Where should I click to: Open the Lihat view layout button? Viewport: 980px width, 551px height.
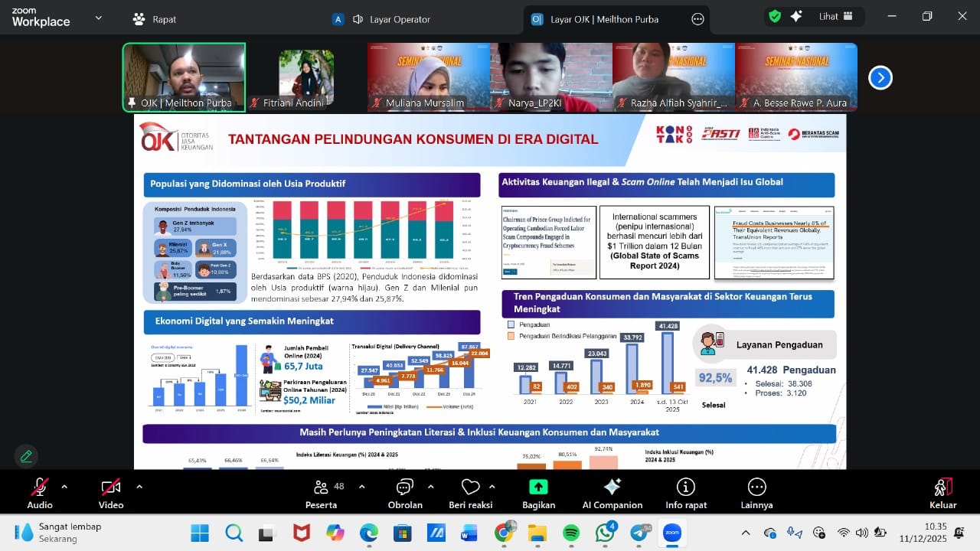click(835, 16)
